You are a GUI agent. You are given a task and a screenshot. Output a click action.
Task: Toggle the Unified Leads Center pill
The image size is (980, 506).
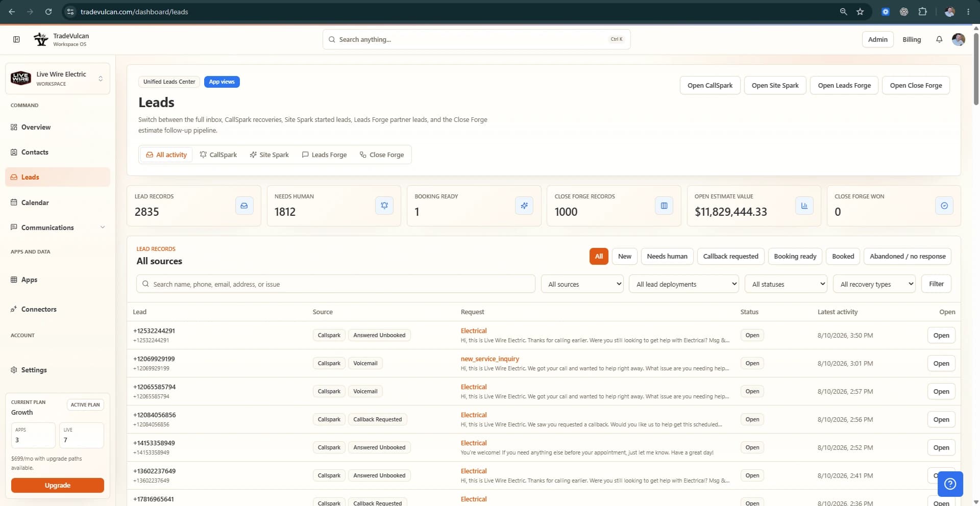[x=169, y=82]
